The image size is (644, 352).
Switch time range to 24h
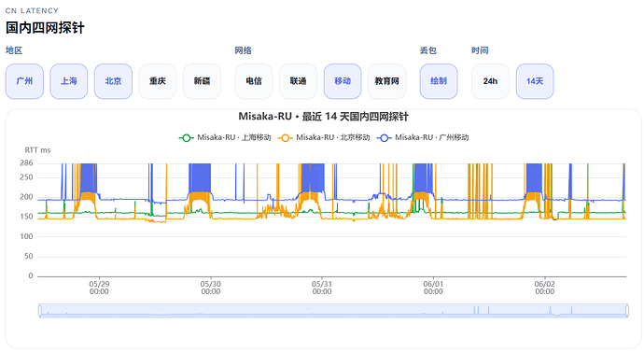point(490,81)
